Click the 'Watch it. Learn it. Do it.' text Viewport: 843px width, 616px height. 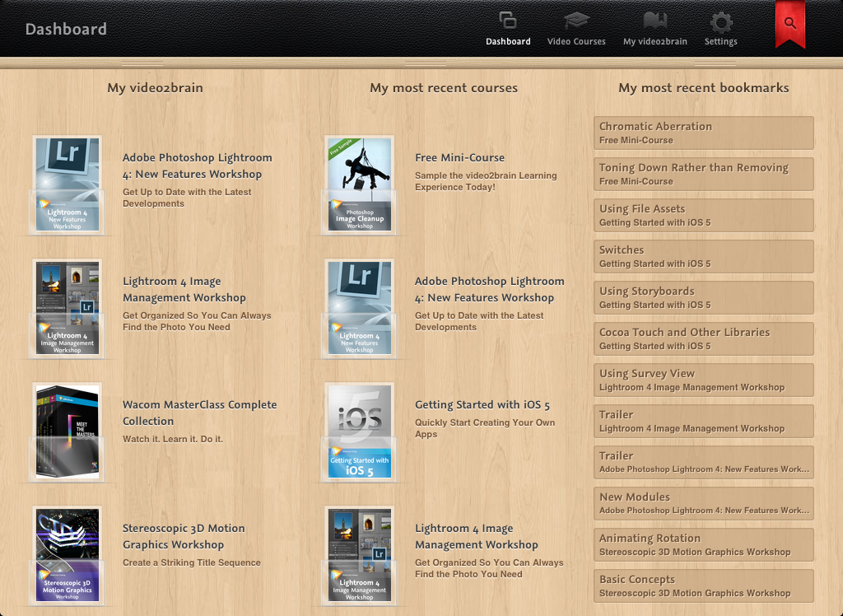pos(173,439)
